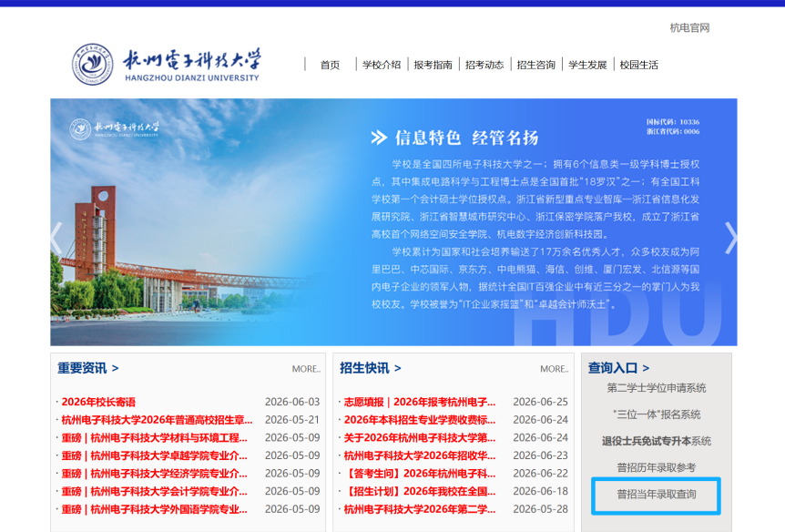Screen dimensions: 785x532
Task: Open 志愿填报 | 2026年报考杭州电子 article
Action: pyautogui.click(x=420, y=402)
